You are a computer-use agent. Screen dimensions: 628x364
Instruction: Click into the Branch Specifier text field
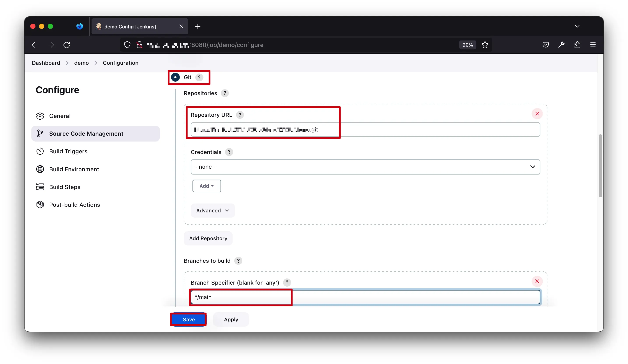(x=365, y=297)
